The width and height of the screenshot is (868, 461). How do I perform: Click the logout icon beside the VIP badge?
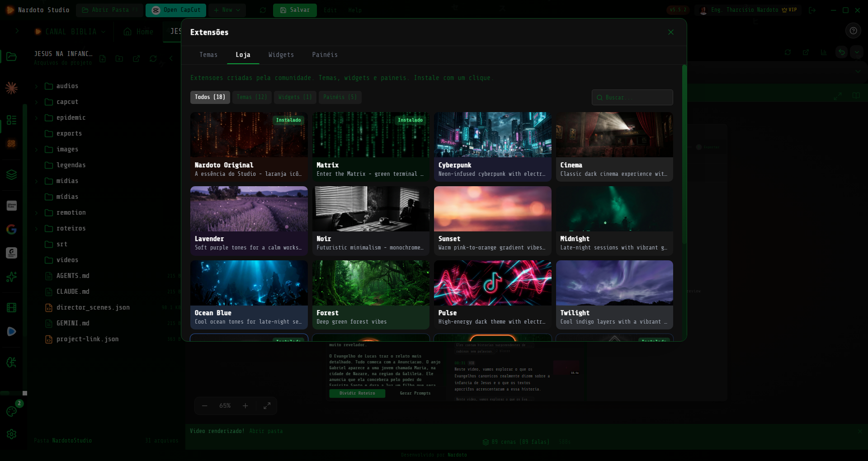[812, 10]
